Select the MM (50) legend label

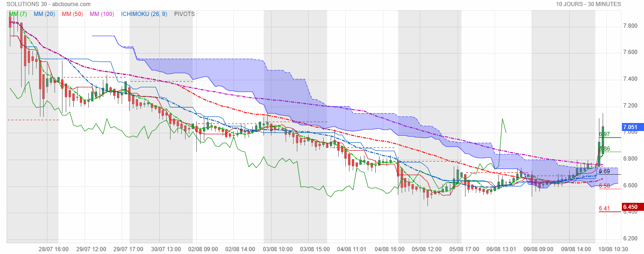coord(72,14)
